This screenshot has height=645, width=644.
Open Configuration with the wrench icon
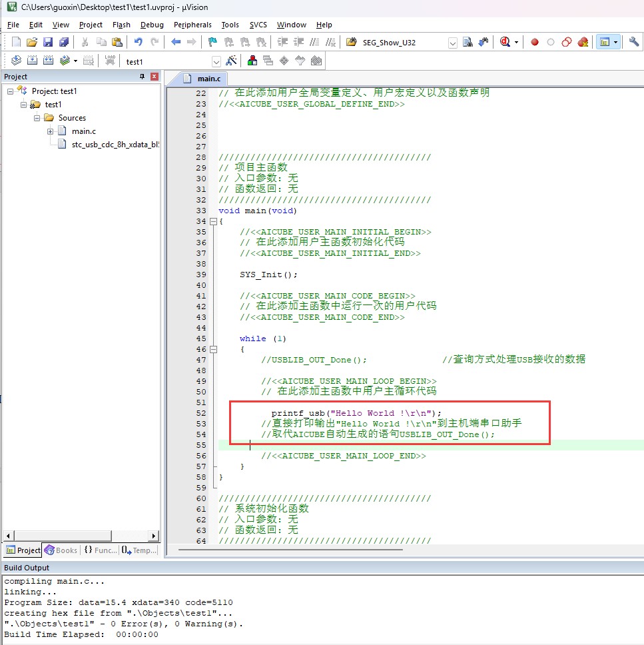coord(634,42)
